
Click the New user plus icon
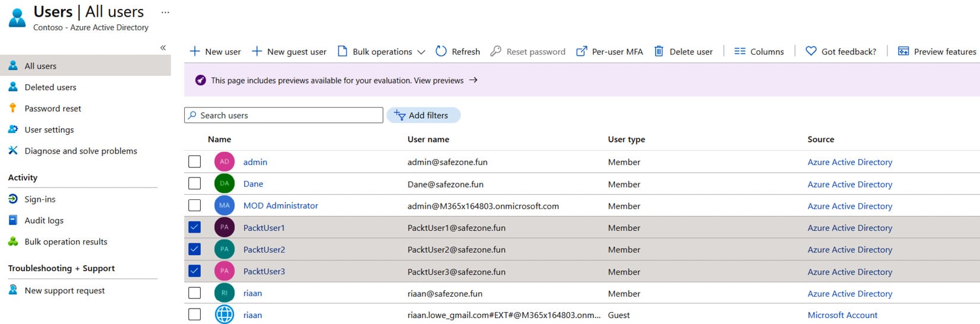coord(194,52)
